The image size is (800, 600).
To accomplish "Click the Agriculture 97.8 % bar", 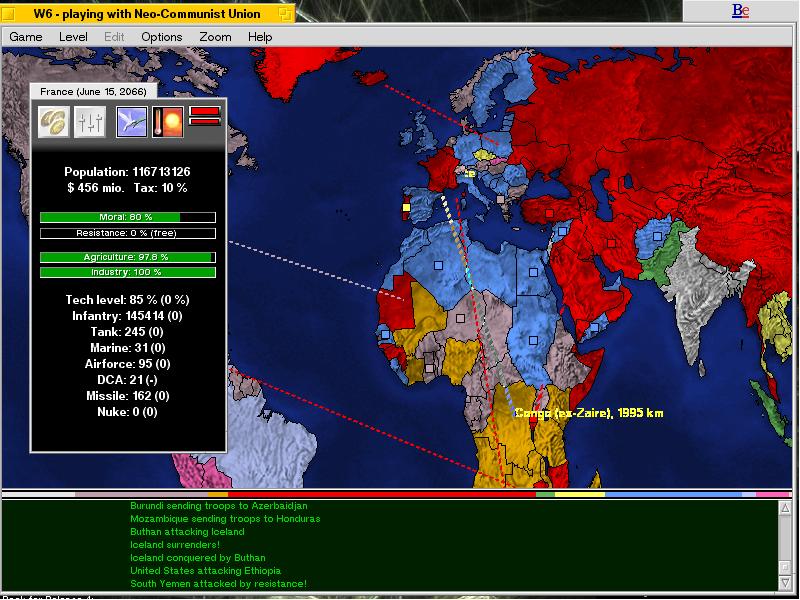I will tap(128, 257).
